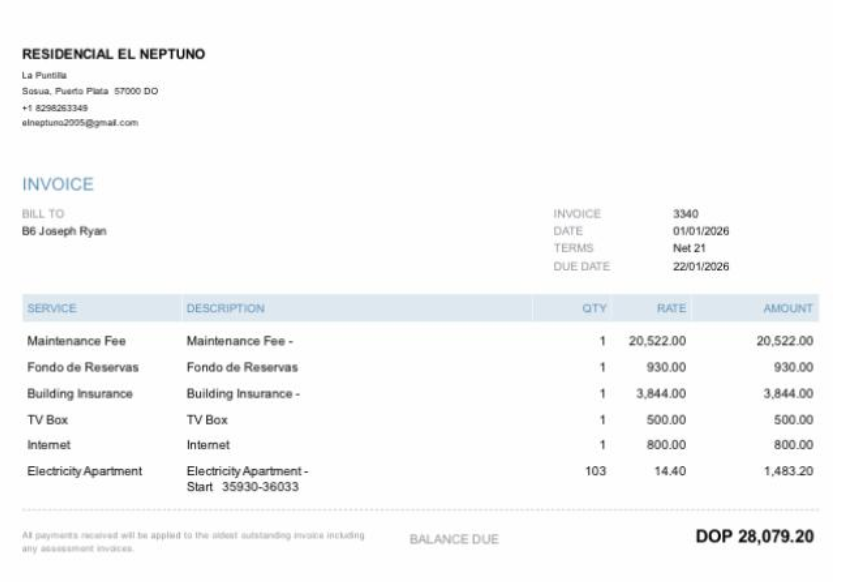Screen dimensions: 842x582
Task: Click the RESIDENCIAL EL NEPTUNO company name
Action: coord(113,54)
